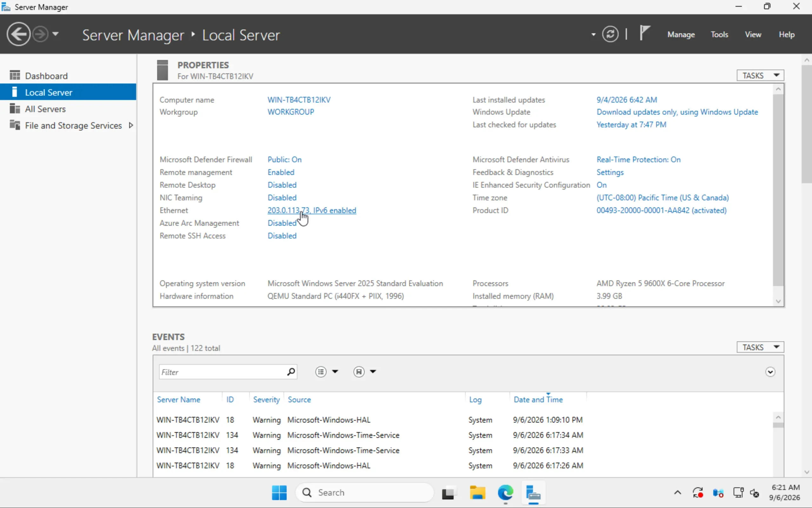
Task: Open Firewall setting 'Public: On'
Action: 284,160
